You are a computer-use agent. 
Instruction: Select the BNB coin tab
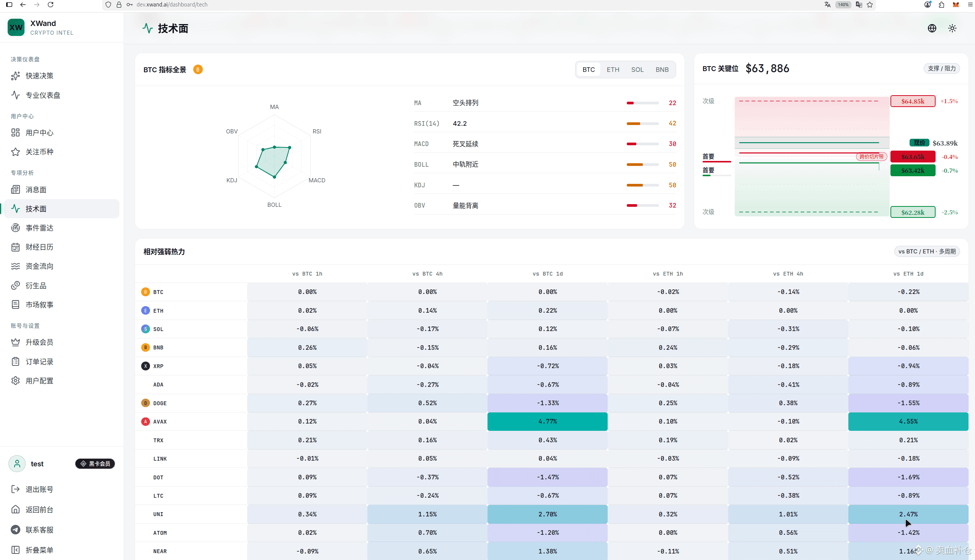click(x=662, y=70)
